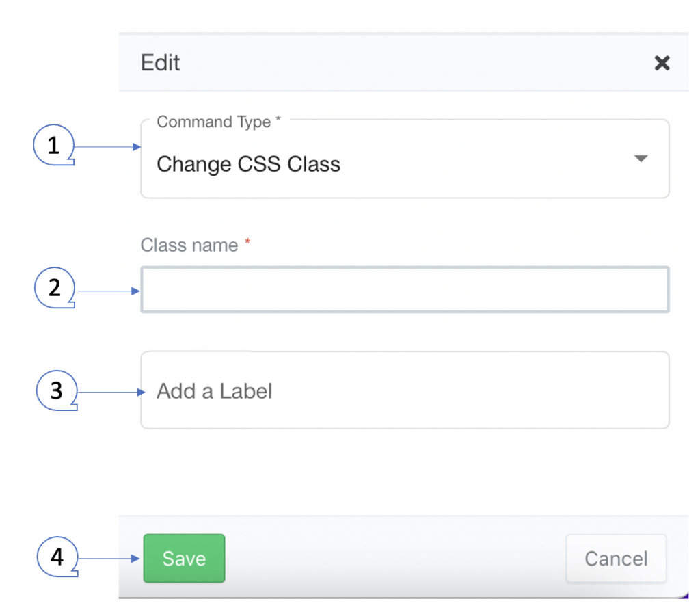Click callout bubble number 2

click(55, 288)
